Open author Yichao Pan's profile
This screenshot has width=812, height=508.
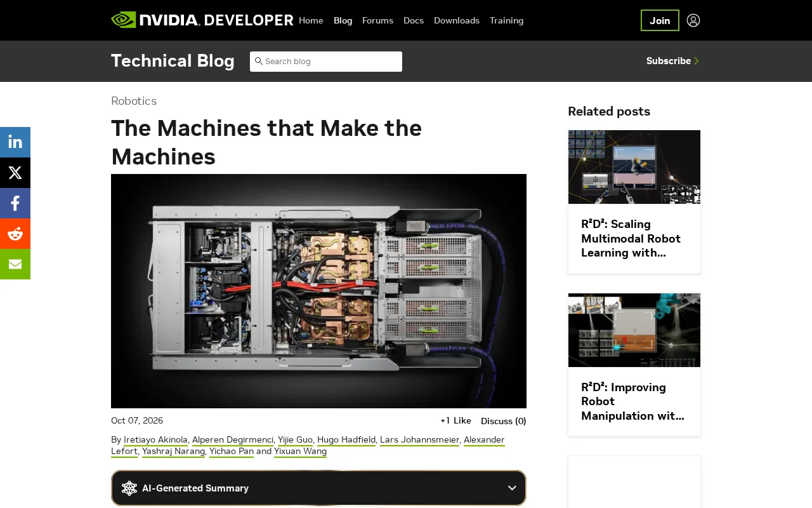coord(232,451)
